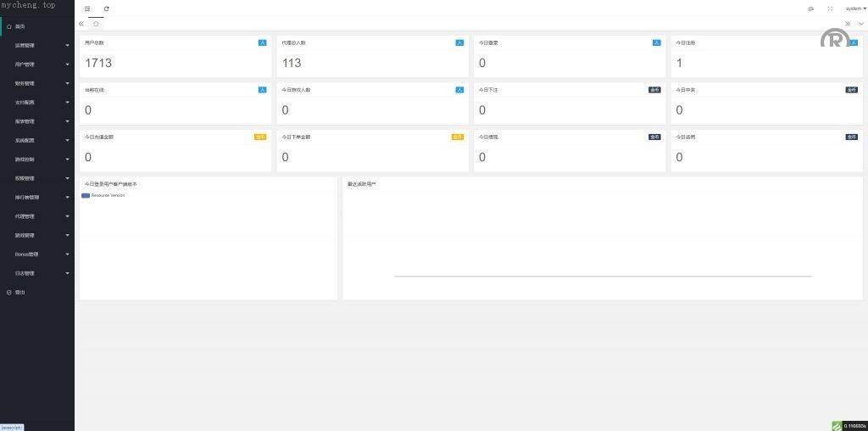
Task: Expand the 用户管理 sidebar menu
Action: [37, 64]
